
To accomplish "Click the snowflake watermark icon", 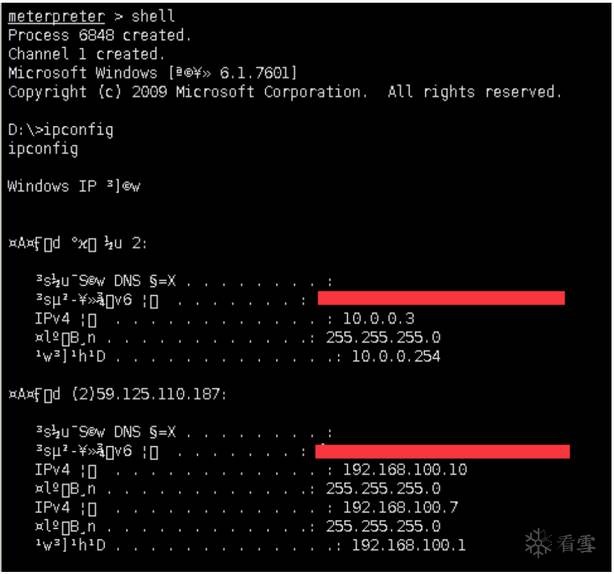I will [x=539, y=543].
